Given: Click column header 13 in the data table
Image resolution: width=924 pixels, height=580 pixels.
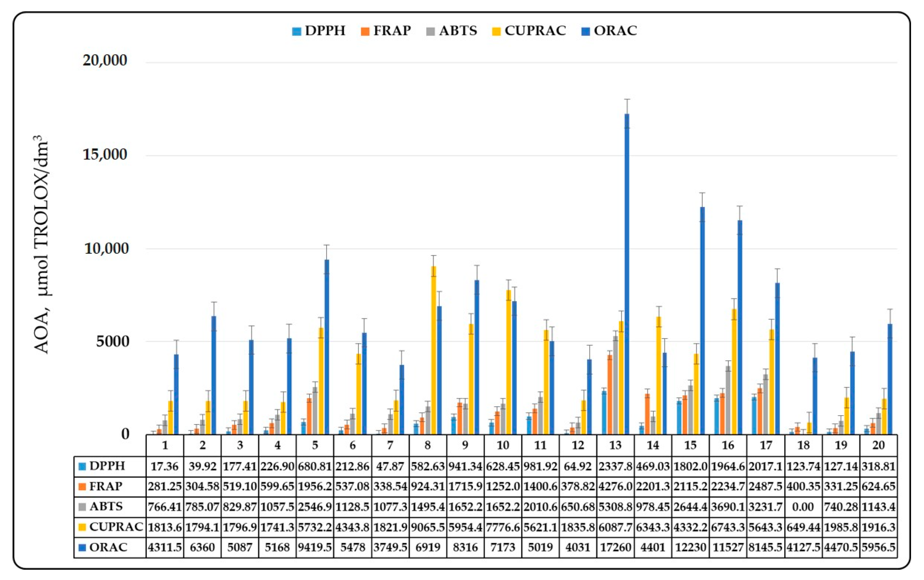Looking at the screenshot, I should (x=615, y=445).
